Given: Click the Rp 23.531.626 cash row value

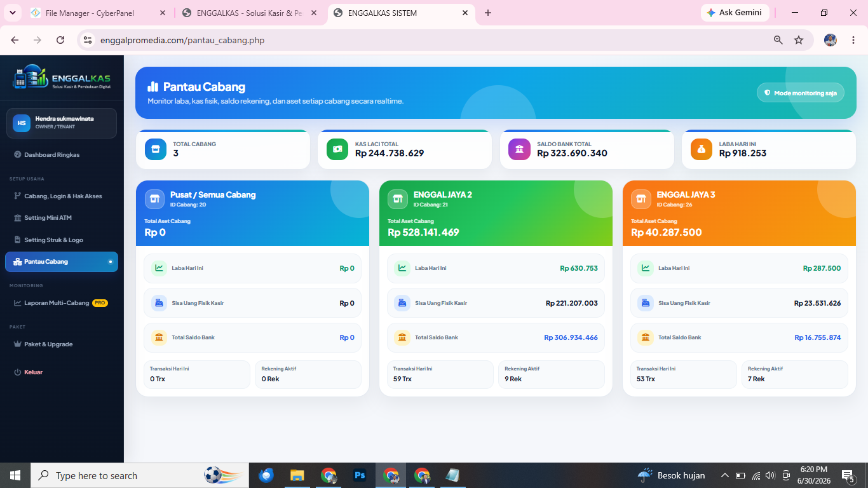Looking at the screenshot, I should click(x=817, y=303).
